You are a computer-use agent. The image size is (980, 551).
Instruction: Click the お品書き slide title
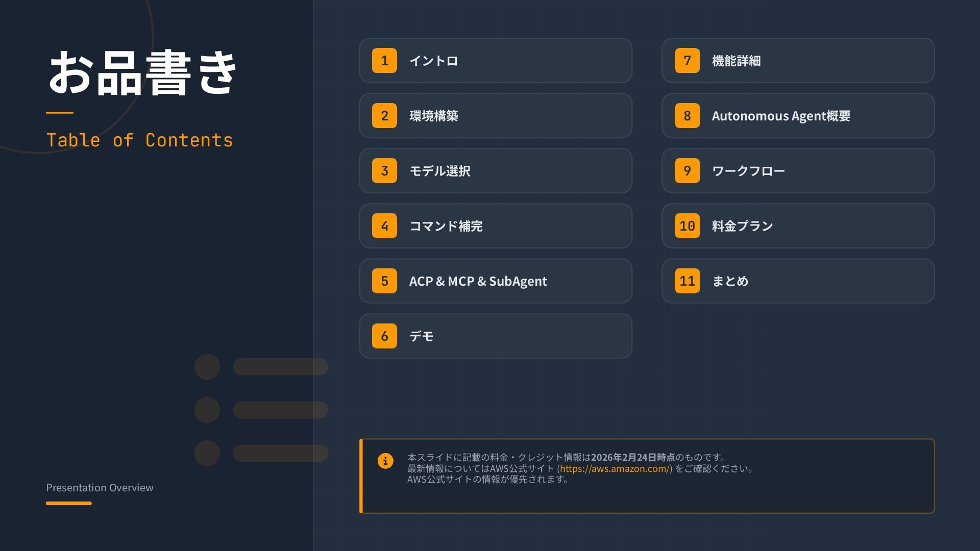(142, 73)
